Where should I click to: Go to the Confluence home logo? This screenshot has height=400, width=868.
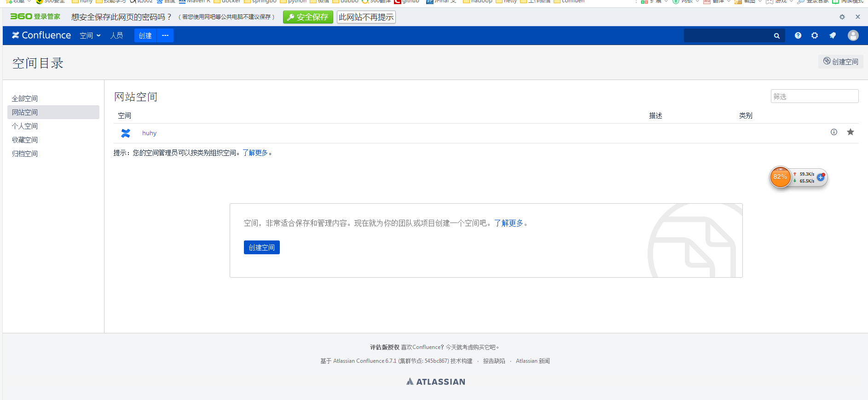(x=41, y=35)
